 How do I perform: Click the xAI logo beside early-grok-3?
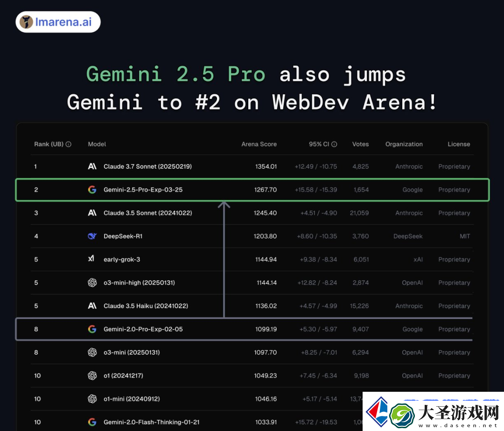(x=91, y=259)
